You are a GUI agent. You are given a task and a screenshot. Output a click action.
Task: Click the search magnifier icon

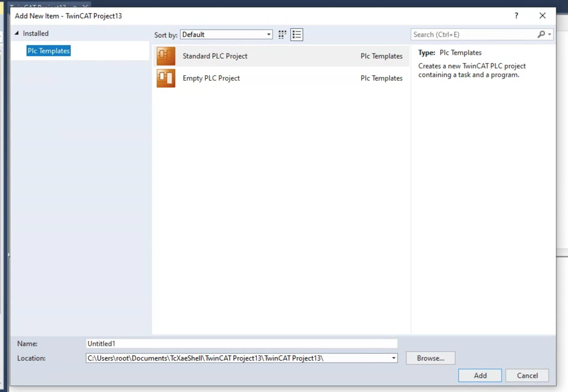541,34
